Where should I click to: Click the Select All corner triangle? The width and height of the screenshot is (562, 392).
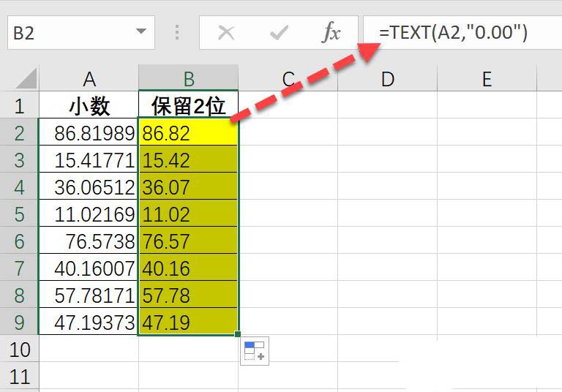coord(26,78)
